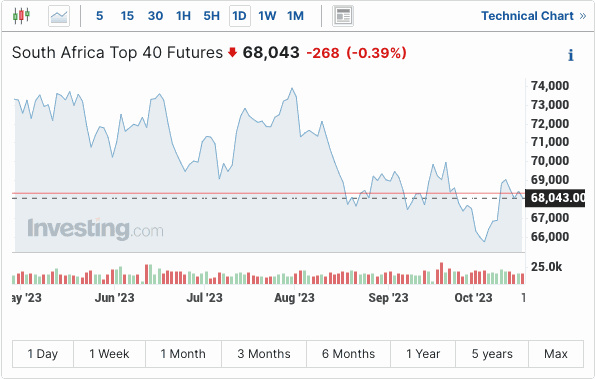The height and width of the screenshot is (379, 595).
Task: Click the 66,000 axis label
Action: [550, 236]
